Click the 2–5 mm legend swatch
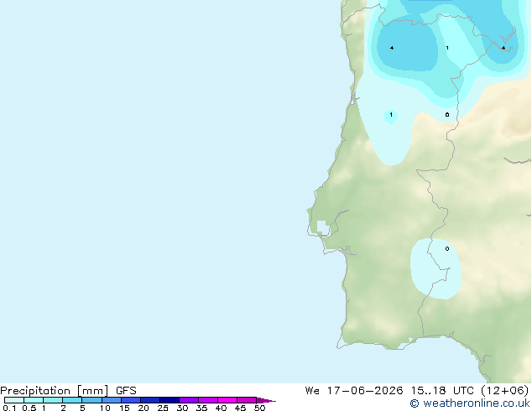This screenshot has width=532, height=411. point(72,400)
